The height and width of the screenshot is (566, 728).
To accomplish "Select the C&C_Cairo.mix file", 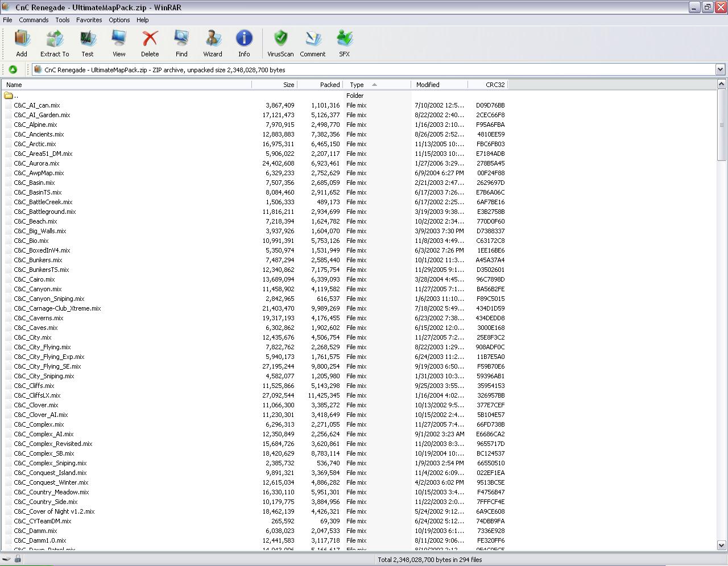I will point(35,279).
